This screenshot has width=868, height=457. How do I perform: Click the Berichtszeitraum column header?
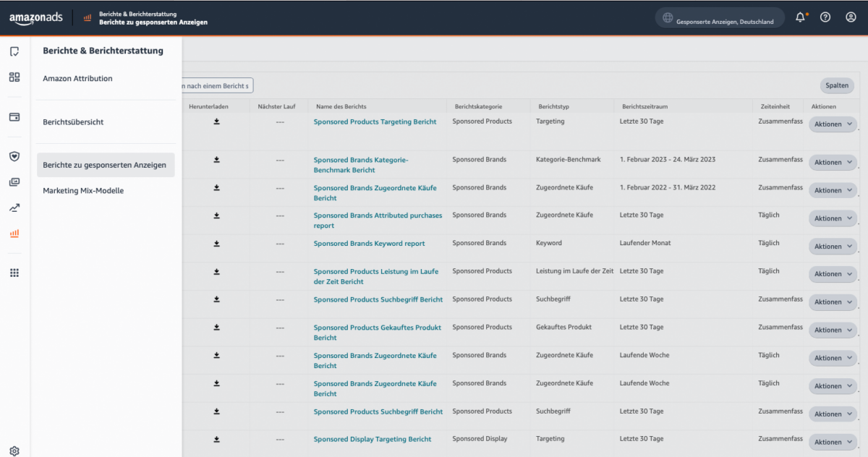(x=645, y=106)
